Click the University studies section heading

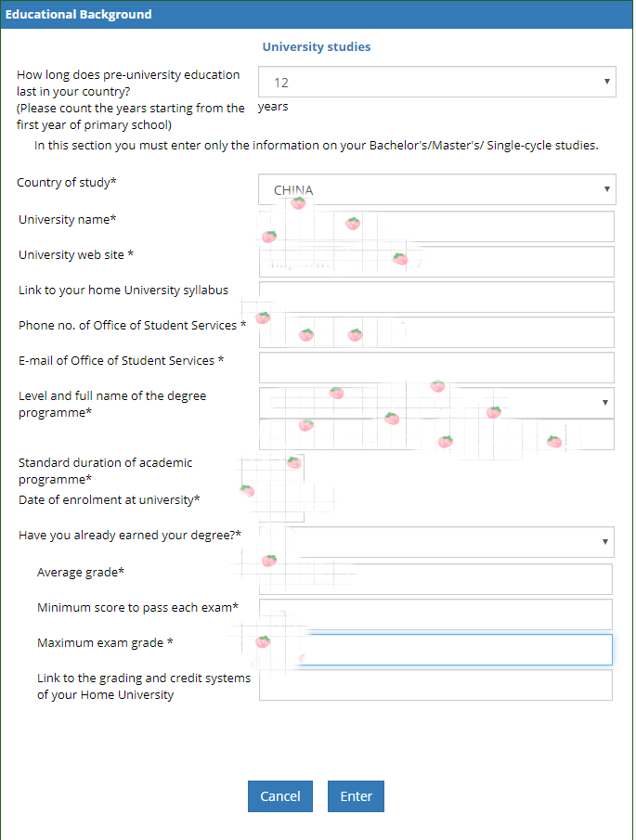pos(317,46)
